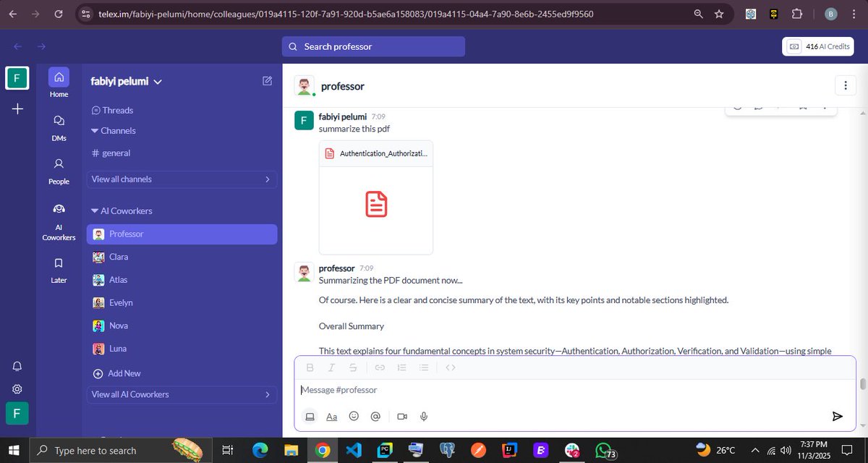Check the 416 AI Credits badge
Screen dimensions: 868x463
coord(818,46)
